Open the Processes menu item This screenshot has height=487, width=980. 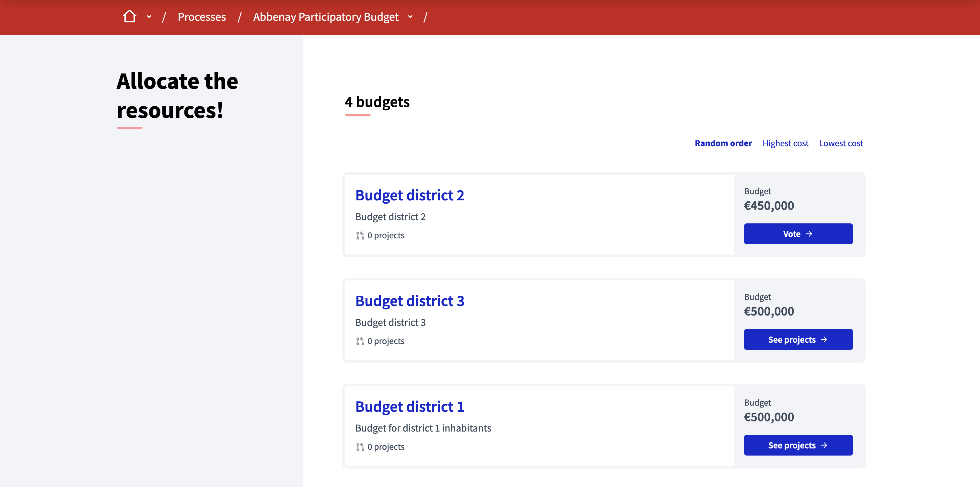[201, 16]
